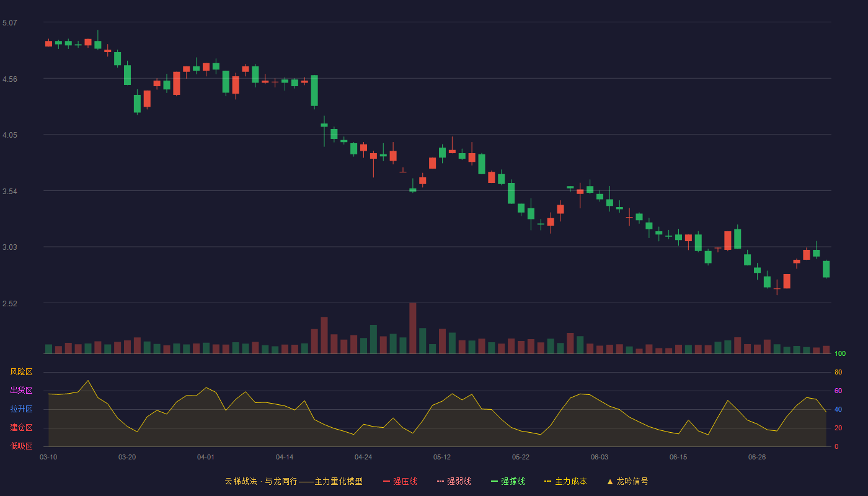The image size is (868, 496).
Task: Select the 风险区 zone label
Action: 21,372
